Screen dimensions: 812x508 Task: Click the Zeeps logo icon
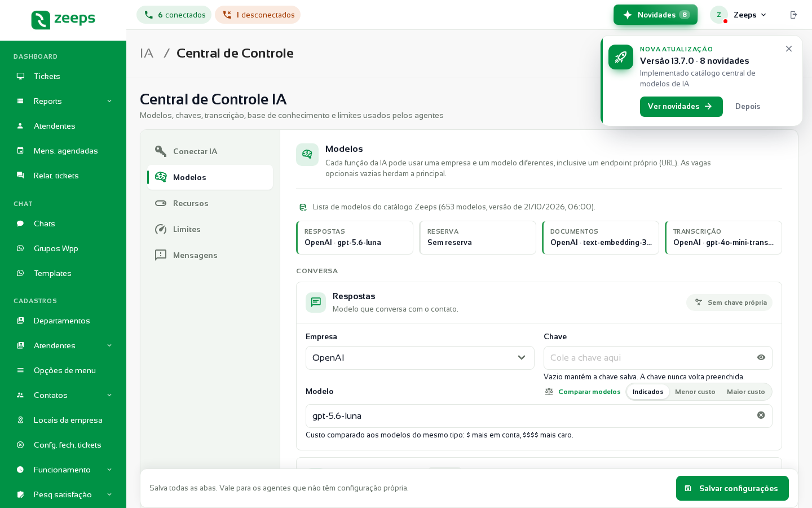(x=41, y=20)
